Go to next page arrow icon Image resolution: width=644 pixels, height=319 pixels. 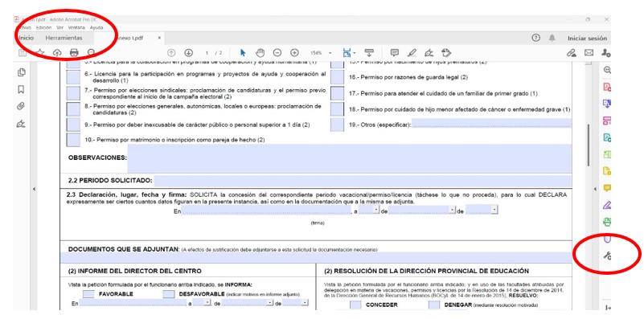tap(188, 52)
